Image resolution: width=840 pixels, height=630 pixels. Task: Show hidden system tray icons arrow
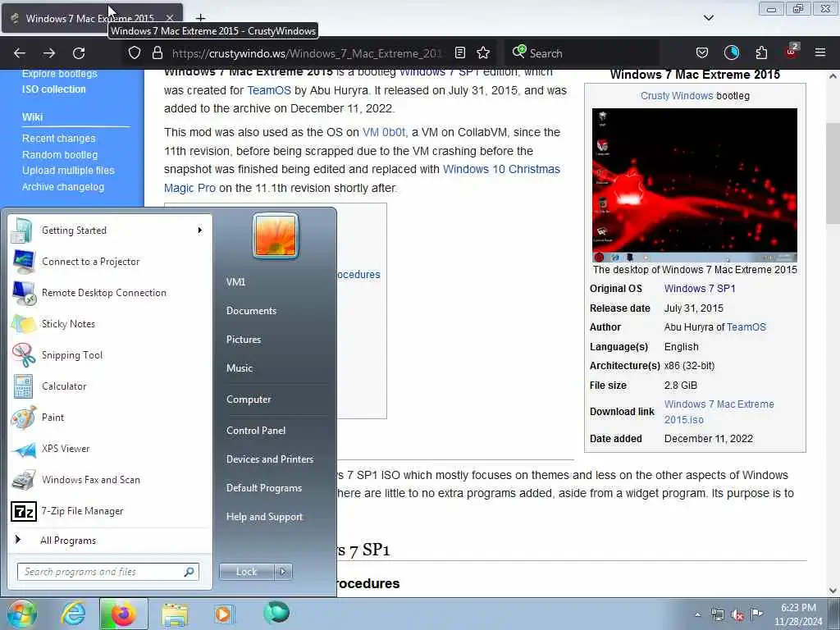tap(697, 614)
